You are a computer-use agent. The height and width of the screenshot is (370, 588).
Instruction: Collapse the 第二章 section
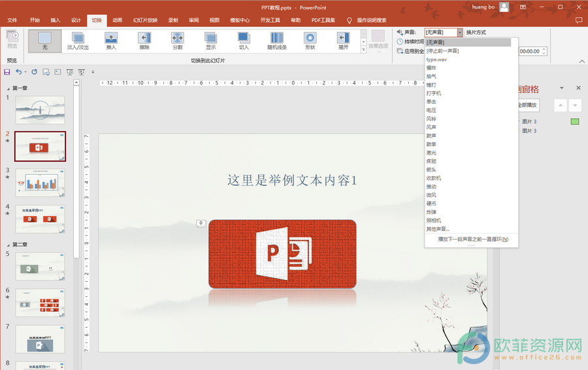[x=8, y=245]
